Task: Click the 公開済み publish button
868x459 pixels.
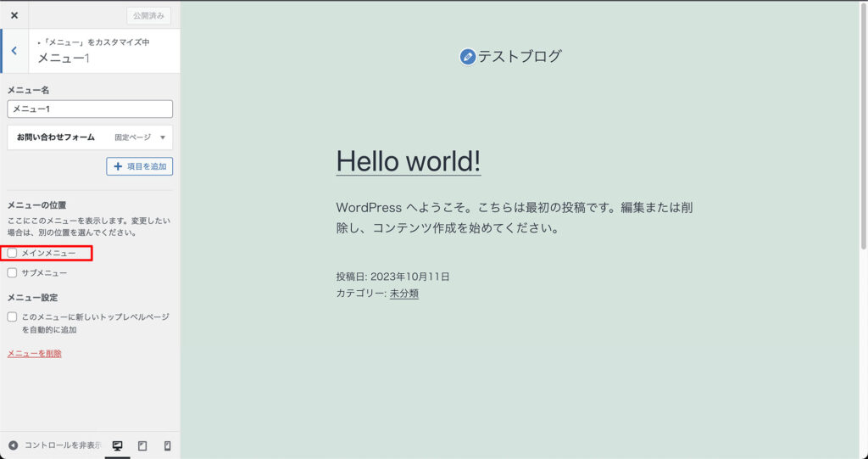Action: (x=149, y=15)
